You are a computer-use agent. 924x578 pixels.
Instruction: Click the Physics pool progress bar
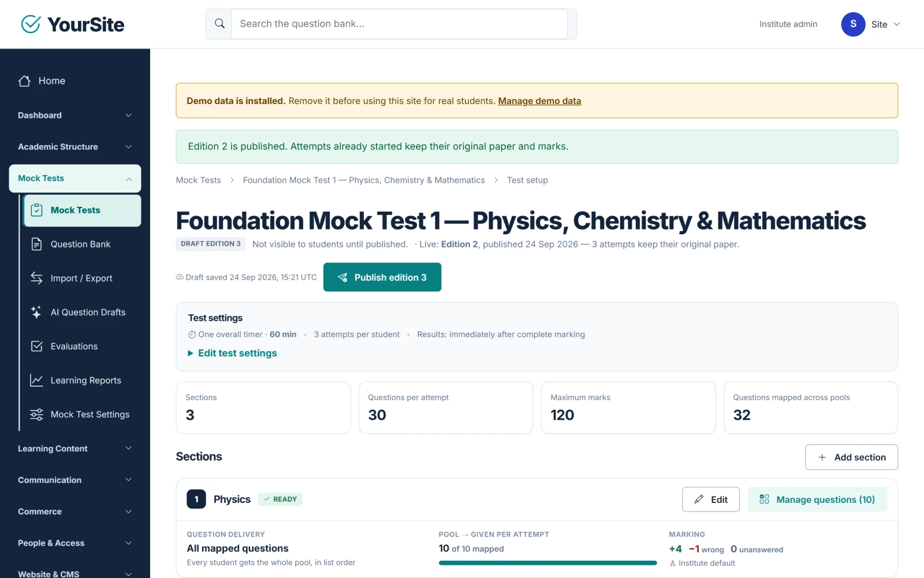[x=547, y=563]
